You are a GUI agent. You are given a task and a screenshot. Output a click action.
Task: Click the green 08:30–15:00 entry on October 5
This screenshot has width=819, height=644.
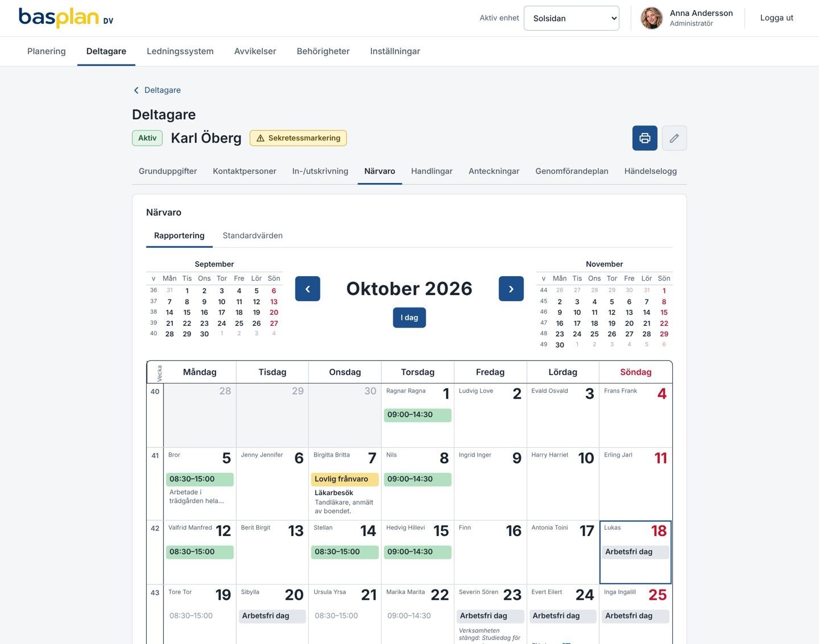point(200,479)
